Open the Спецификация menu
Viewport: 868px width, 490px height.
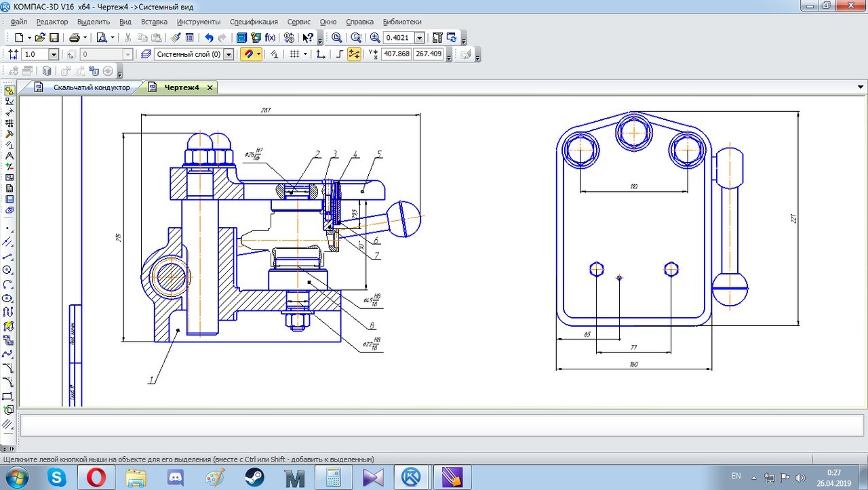[x=254, y=22]
